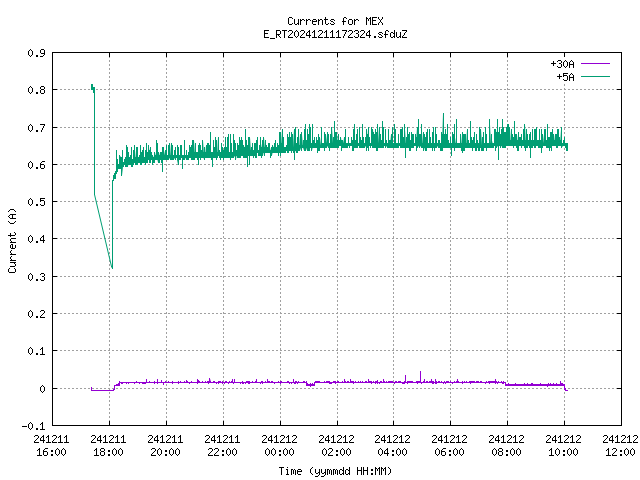Click the 241212 04:00 x-axis tick label
Image resolution: width=640 pixels, height=480 pixels.
coord(393,446)
